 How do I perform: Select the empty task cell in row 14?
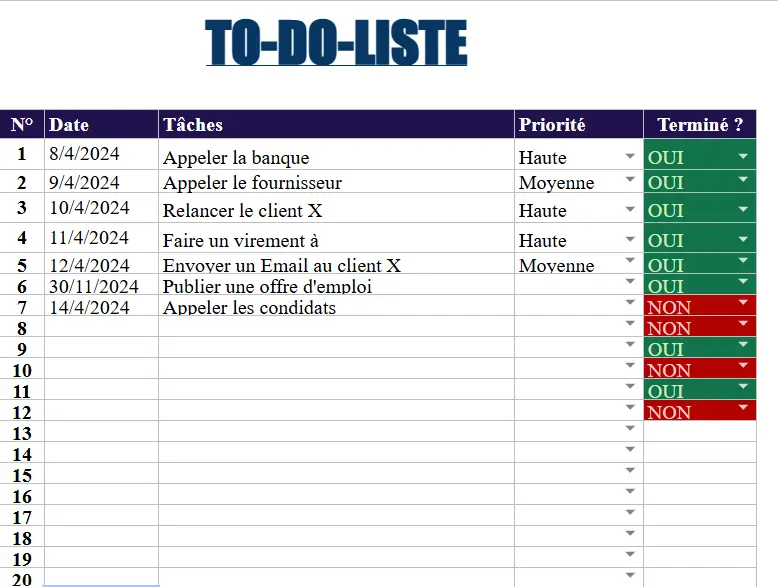point(336,454)
